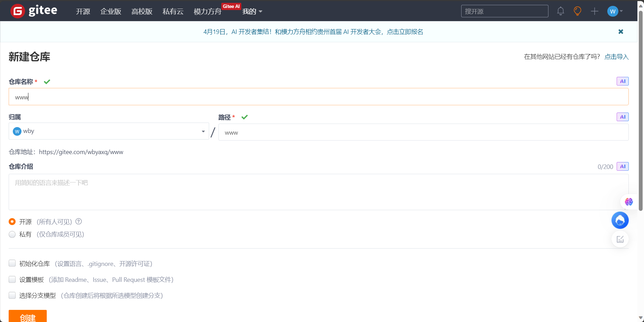The height and width of the screenshot is (322, 644).
Task: Click the orange lightbulb icon in navbar
Action: click(x=577, y=11)
